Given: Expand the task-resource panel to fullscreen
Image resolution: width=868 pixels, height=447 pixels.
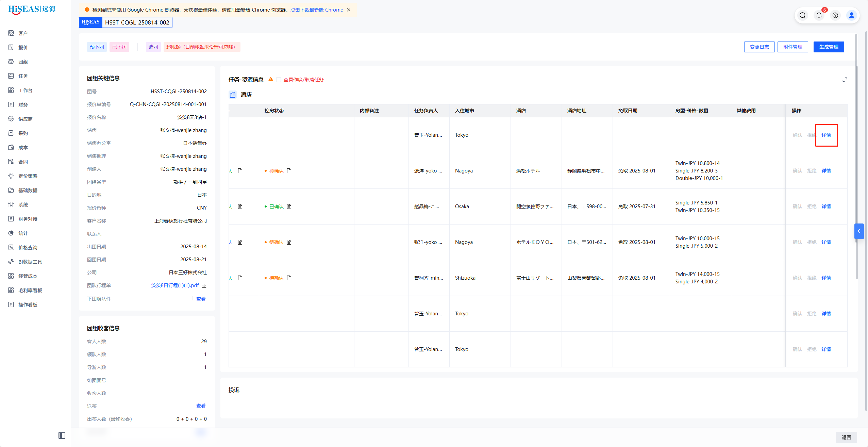Looking at the screenshot, I should click(845, 80).
